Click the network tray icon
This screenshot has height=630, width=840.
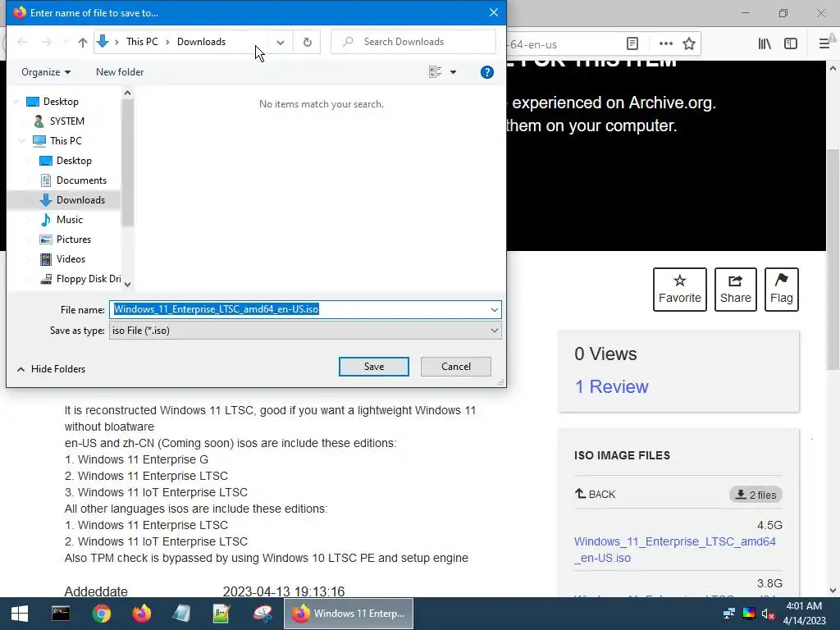tap(728, 614)
